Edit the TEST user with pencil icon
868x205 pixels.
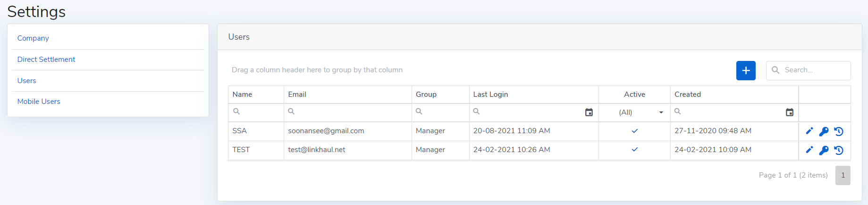809,150
